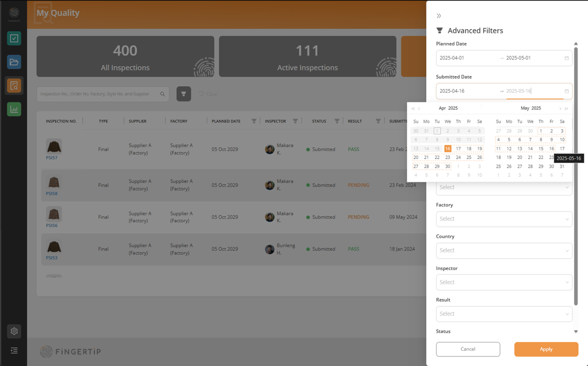Click the PSI58 jacket thumbnail
This screenshot has width=588, height=366.
54,182
